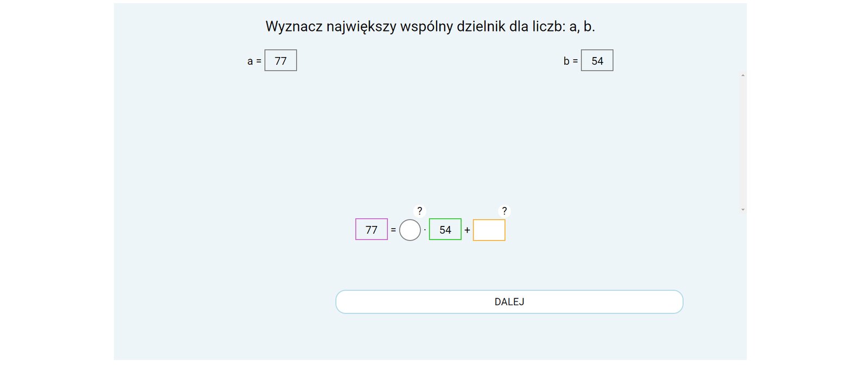This screenshot has height=365, width=868.
Task: Click the multiplication dot before the green 54
Action: click(425, 230)
